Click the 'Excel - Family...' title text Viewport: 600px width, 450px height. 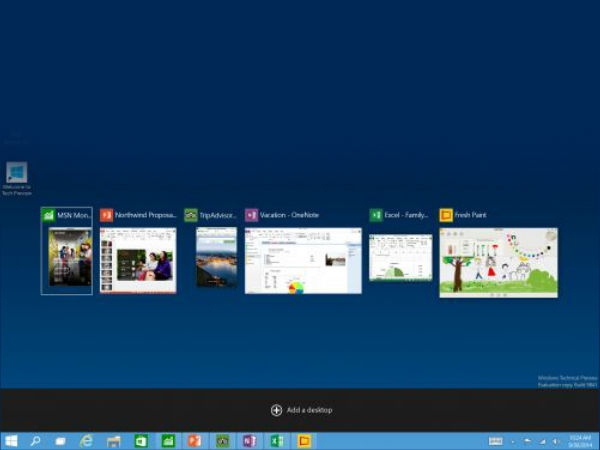pyautogui.click(x=406, y=215)
